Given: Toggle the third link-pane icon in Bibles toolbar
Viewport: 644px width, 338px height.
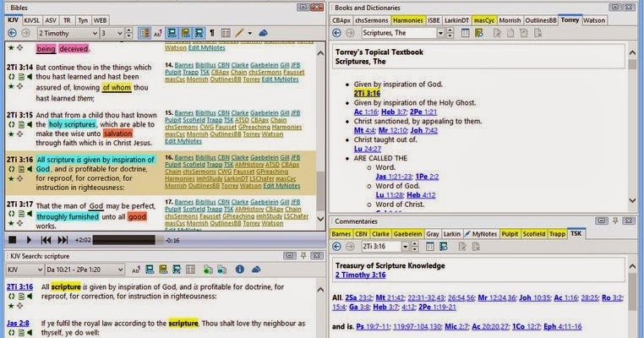Looking at the screenshot, I should (199, 33).
